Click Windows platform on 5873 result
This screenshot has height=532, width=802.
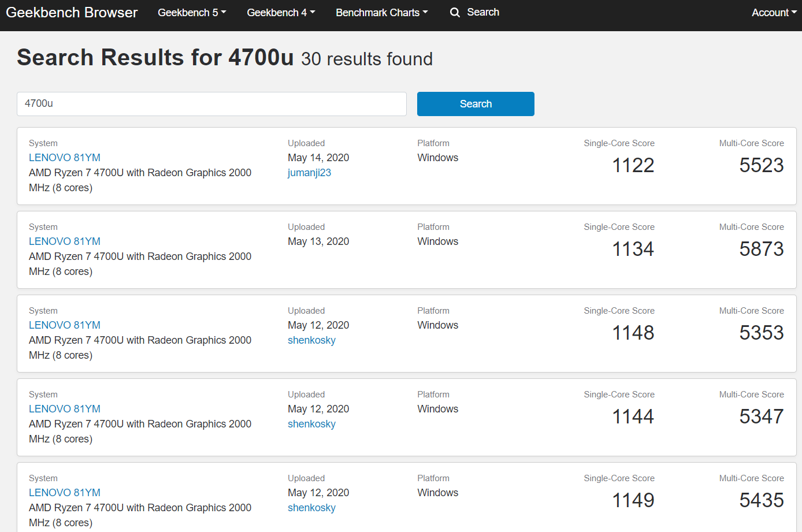point(438,241)
